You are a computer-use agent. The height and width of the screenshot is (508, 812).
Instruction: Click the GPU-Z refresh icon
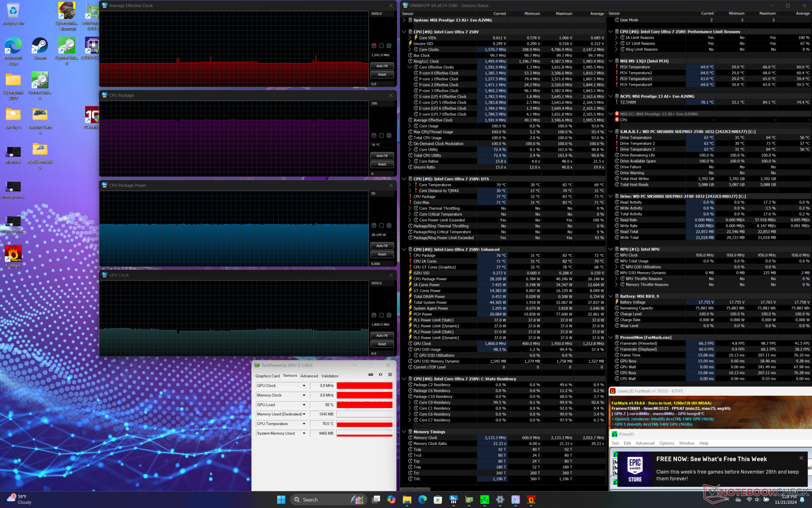click(380, 375)
